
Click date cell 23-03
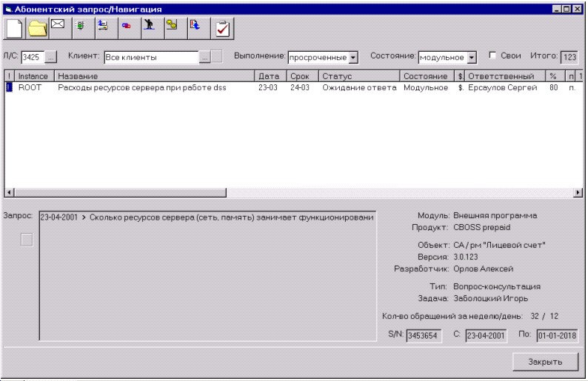click(268, 87)
